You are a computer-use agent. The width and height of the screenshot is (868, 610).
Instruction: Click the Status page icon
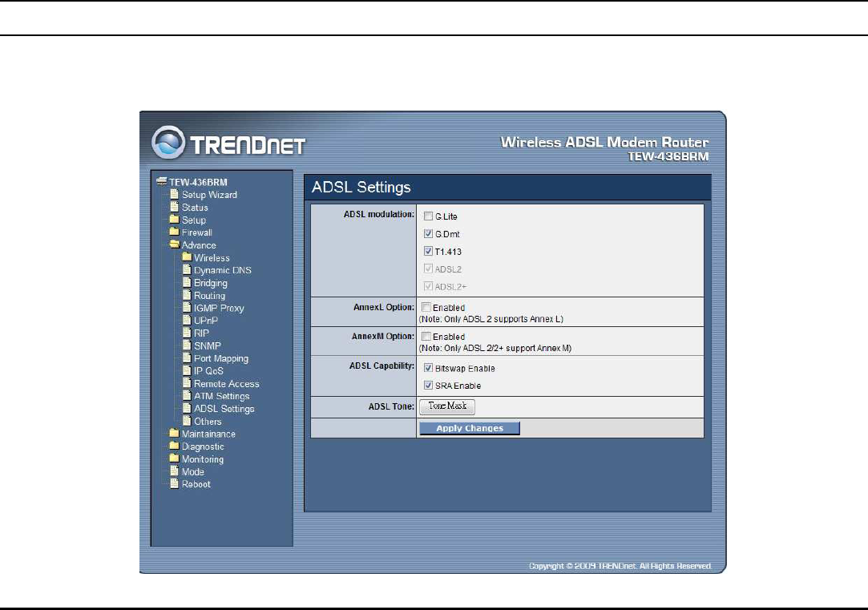(x=175, y=207)
